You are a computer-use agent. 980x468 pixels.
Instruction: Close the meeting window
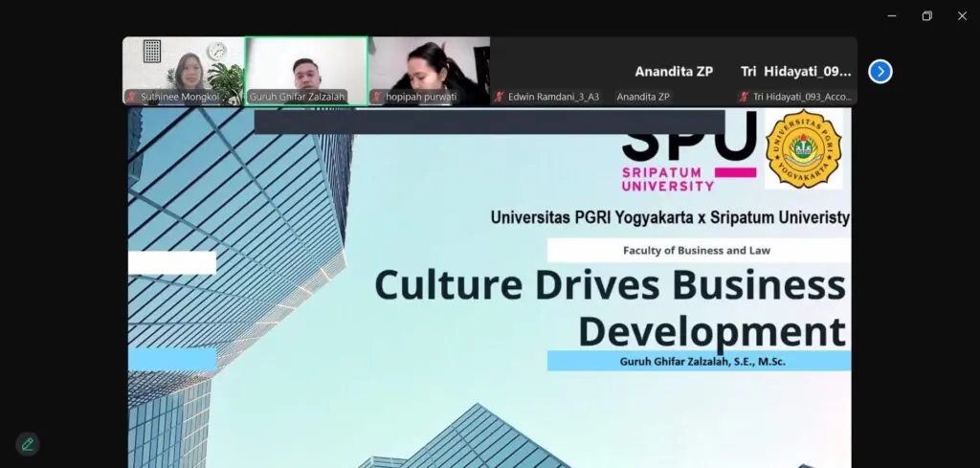pyautogui.click(x=962, y=16)
